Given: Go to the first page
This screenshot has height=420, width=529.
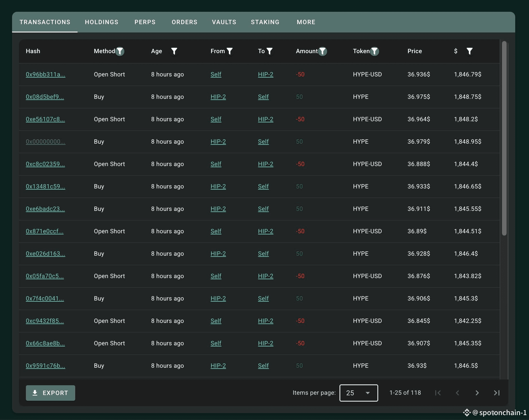Looking at the screenshot, I should 438,393.
